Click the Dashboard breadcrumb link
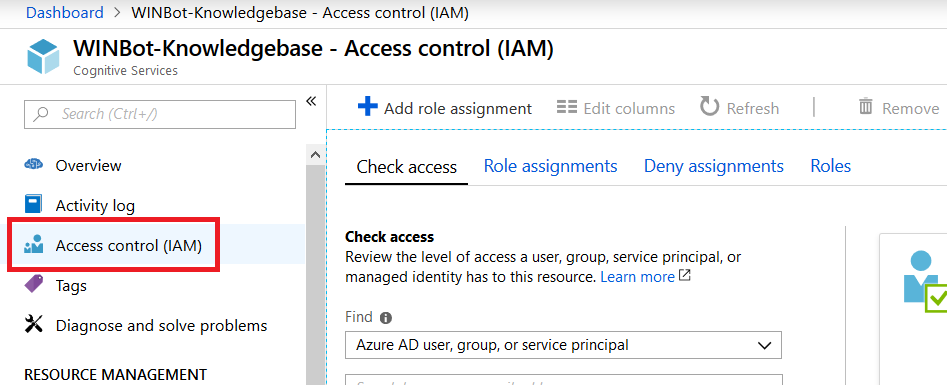 tap(65, 13)
